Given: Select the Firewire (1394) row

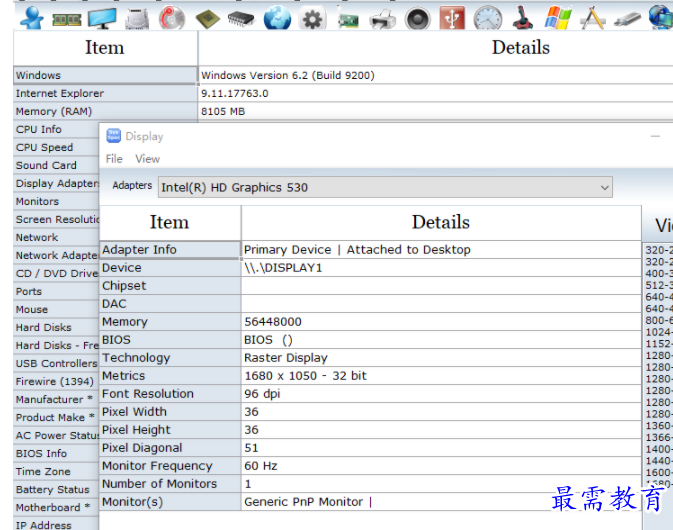Looking at the screenshot, I should [x=56, y=382].
